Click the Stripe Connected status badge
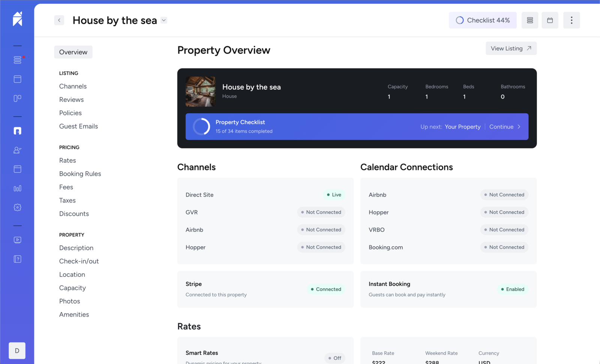The height and width of the screenshot is (364, 600). 326,289
